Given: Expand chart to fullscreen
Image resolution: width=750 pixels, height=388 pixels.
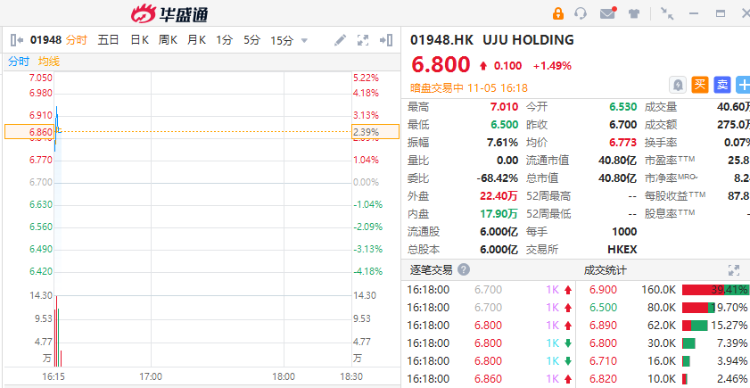Looking at the screenshot, I should tap(363, 40).
